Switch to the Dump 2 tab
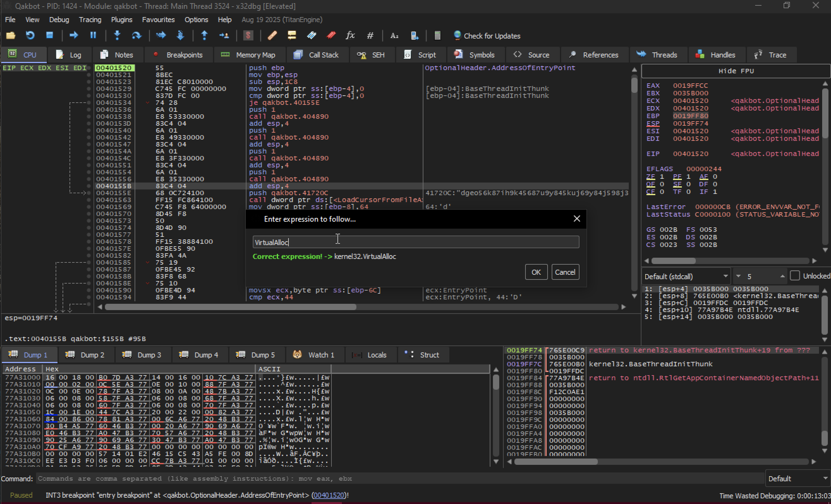831x504 pixels. pyautogui.click(x=86, y=355)
